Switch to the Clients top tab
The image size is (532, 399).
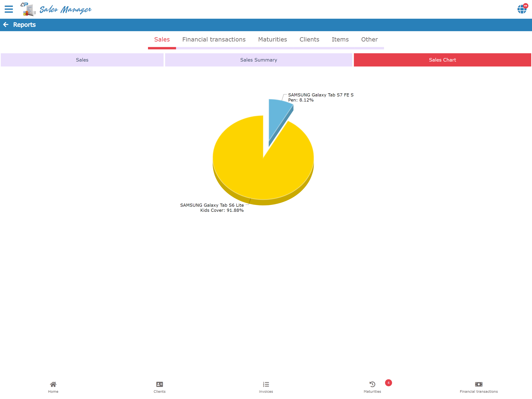[309, 40]
